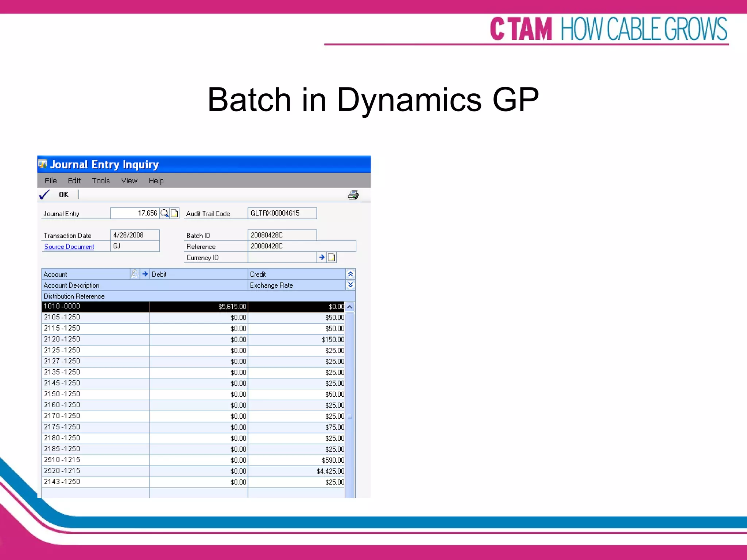Click the empty Currency ID field

tap(282, 257)
